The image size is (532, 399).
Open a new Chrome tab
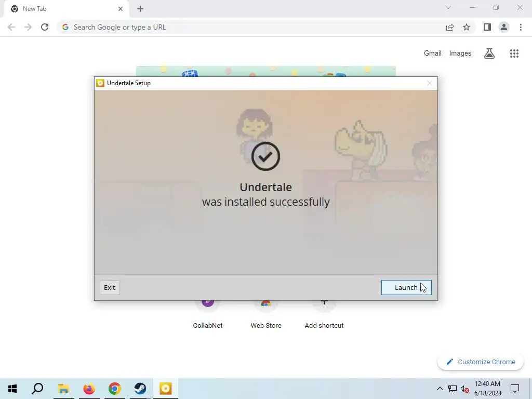[140, 9]
